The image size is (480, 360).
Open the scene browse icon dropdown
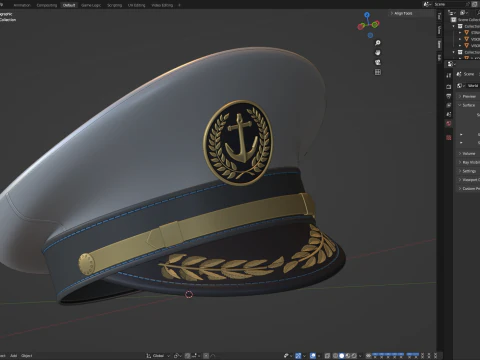pos(427,4)
